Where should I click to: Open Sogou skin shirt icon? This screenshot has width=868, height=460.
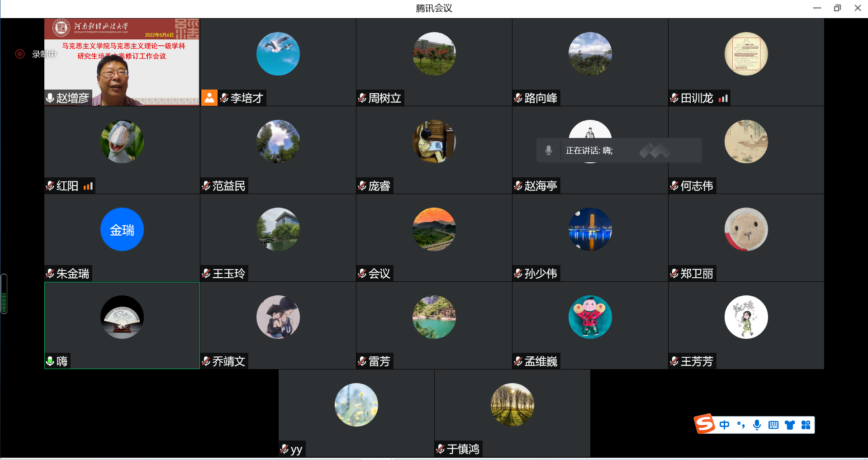790,425
